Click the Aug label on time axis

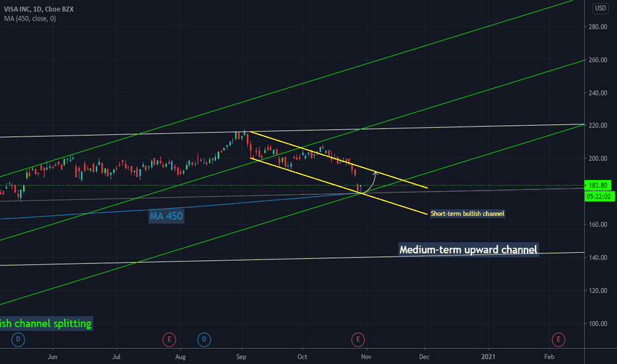180,357
